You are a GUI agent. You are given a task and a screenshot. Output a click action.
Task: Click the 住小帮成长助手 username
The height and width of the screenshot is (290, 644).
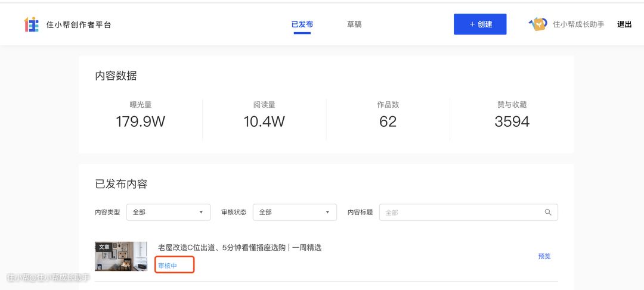pyautogui.click(x=578, y=24)
